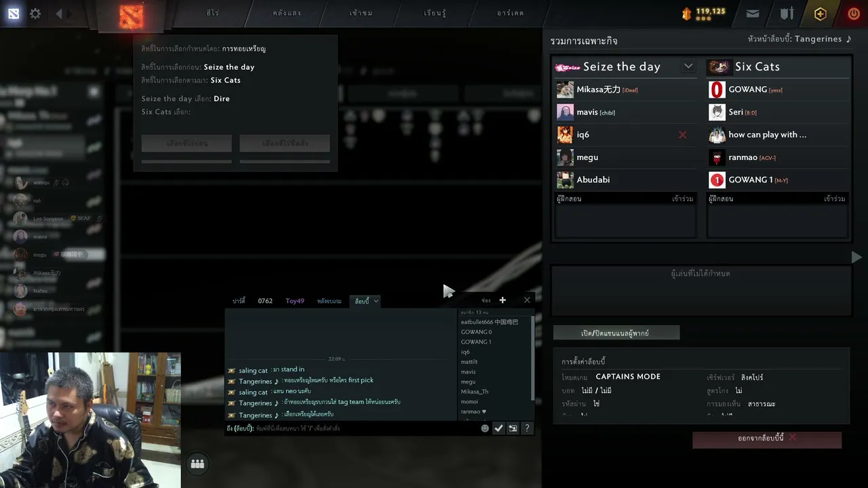
Task: Open the armory shield and sword icon
Action: [x=787, y=14]
